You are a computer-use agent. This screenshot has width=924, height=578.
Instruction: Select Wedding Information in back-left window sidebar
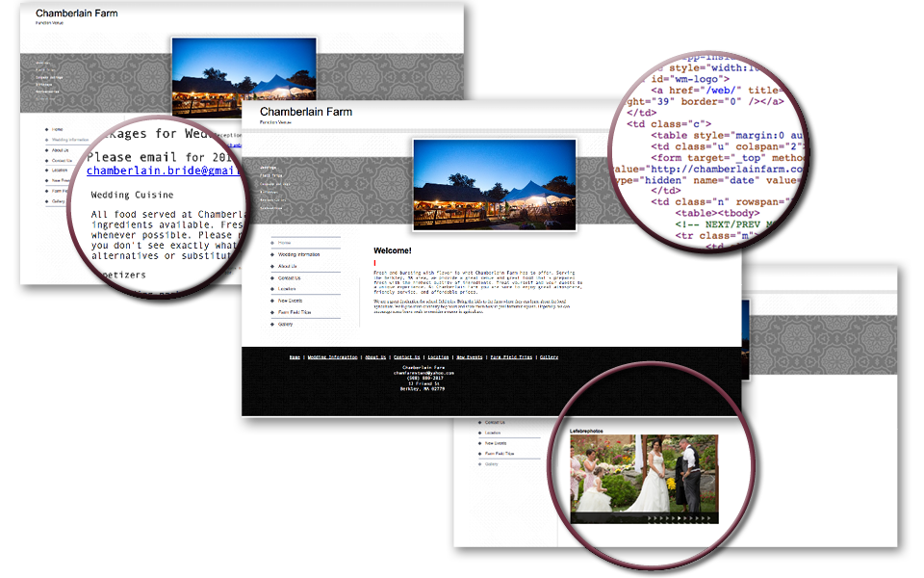click(x=70, y=140)
